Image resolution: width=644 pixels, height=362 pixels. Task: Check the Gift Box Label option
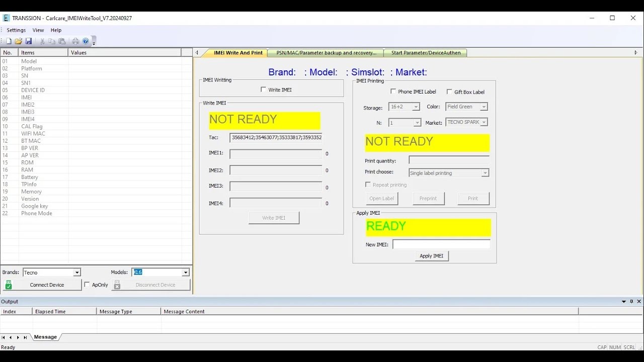[x=449, y=92]
